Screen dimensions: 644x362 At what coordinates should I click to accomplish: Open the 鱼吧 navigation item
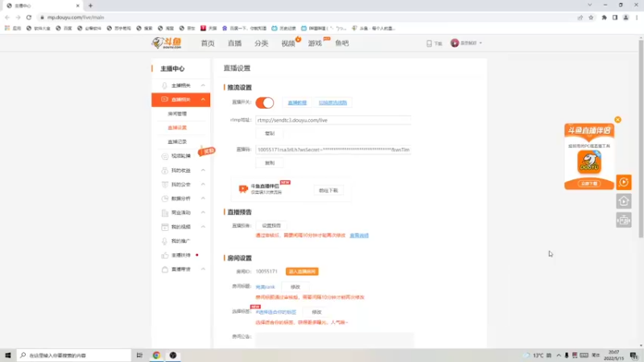click(x=341, y=43)
